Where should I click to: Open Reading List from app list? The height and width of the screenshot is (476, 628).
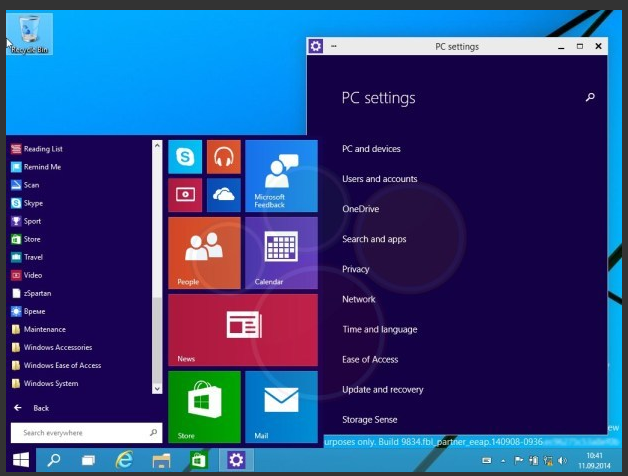tap(37, 149)
